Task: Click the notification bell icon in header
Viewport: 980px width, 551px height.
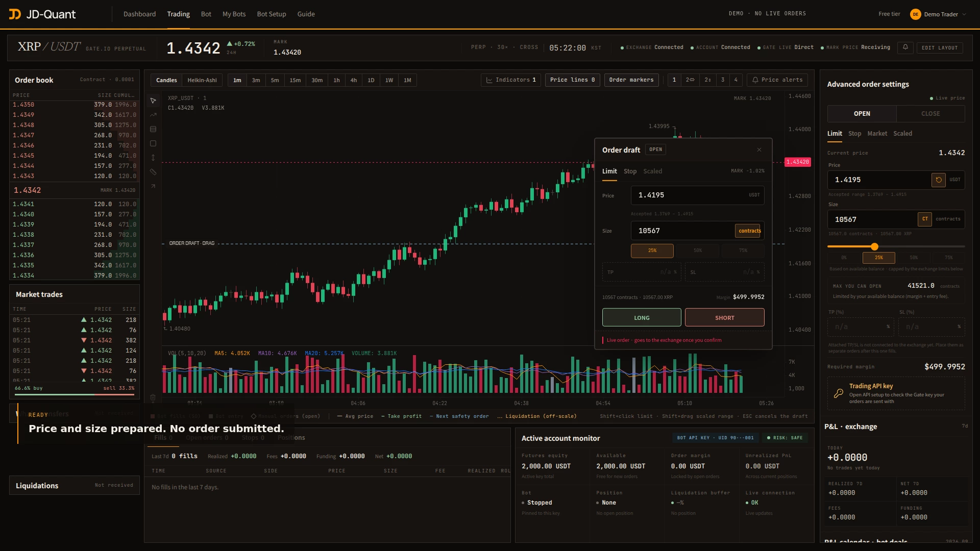Action: [905, 47]
